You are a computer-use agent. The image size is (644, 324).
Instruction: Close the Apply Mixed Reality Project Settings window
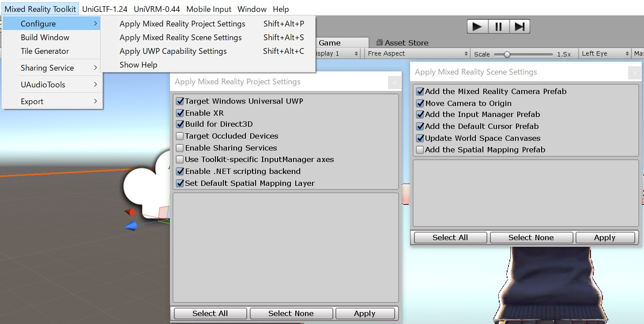(395, 83)
